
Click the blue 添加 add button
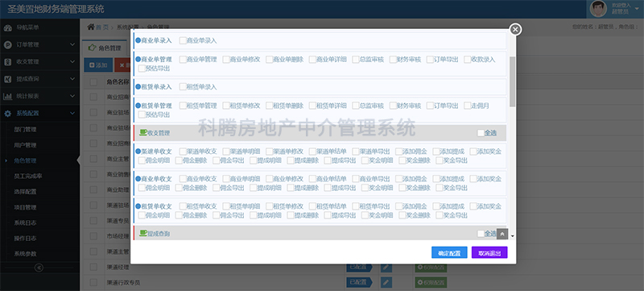click(98, 65)
